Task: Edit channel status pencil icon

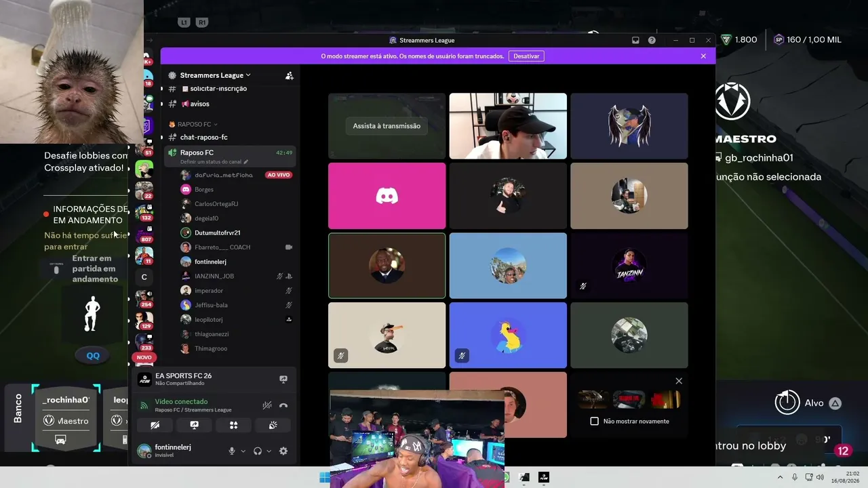Action: click(x=246, y=162)
